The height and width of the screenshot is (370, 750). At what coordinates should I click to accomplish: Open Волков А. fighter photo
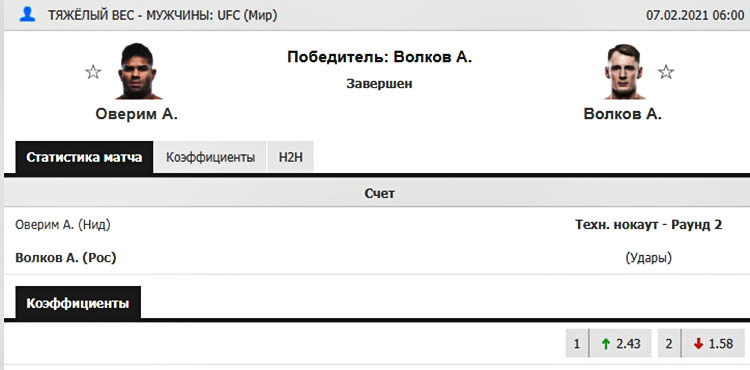[624, 71]
